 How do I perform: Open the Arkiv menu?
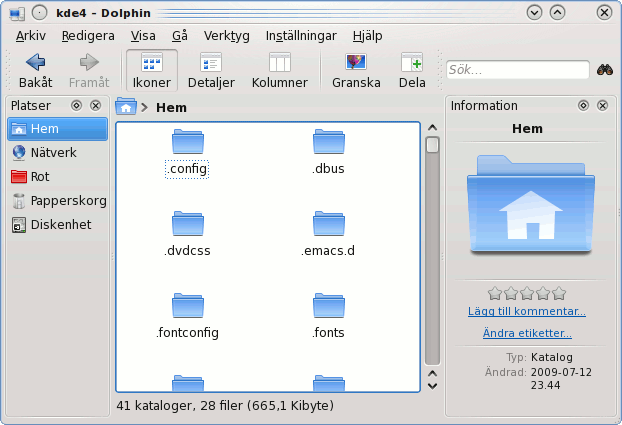(30, 35)
